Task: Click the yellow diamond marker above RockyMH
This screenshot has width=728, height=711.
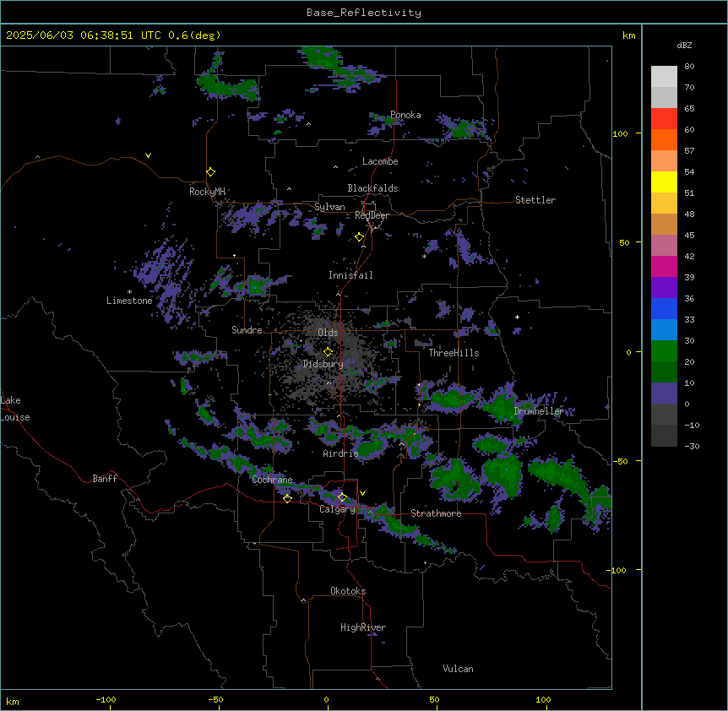Action: pyautogui.click(x=210, y=171)
